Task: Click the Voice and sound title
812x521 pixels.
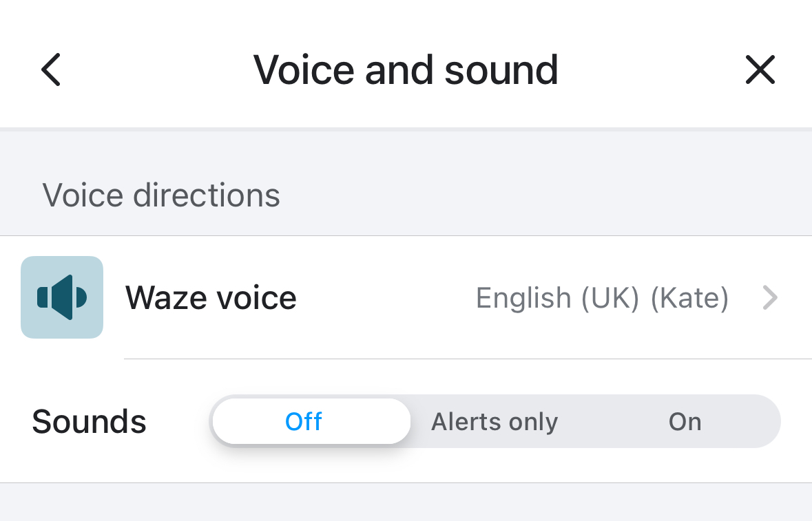Action: (406, 70)
